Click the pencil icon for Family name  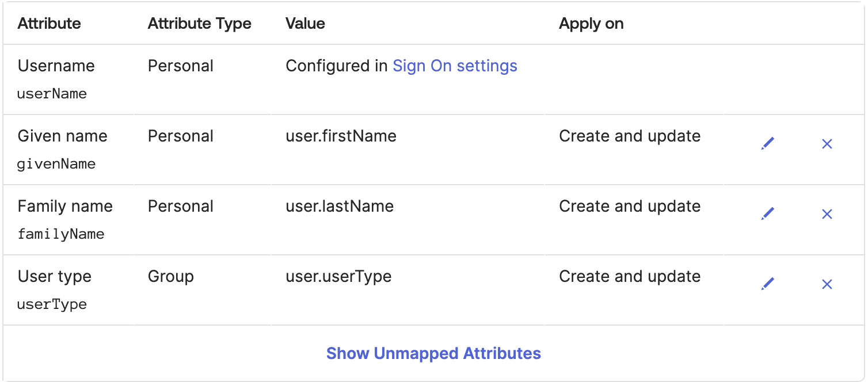tap(768, 213)
